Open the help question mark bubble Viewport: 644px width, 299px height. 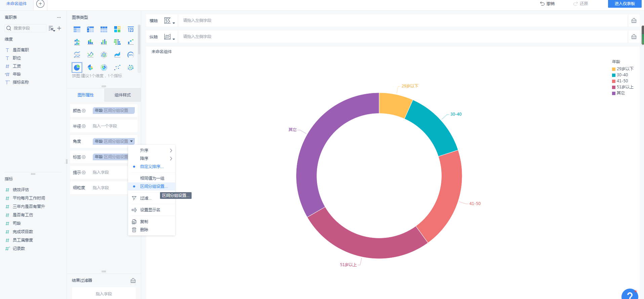click(x=630, y=294)
